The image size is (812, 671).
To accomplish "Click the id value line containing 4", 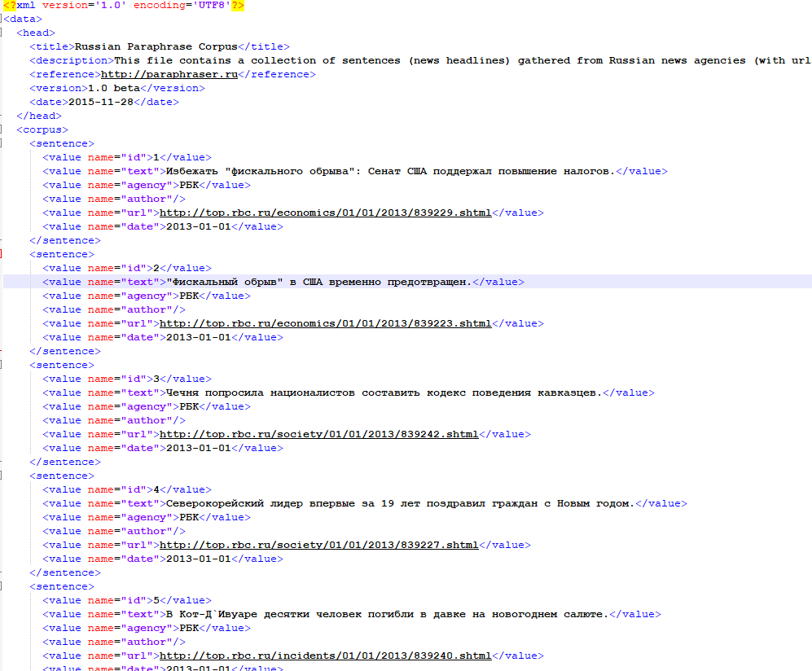I will (127, 489).
